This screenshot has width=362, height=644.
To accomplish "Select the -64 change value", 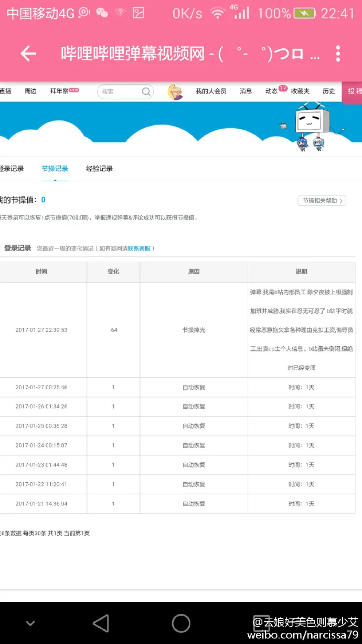I will (113, 330).
